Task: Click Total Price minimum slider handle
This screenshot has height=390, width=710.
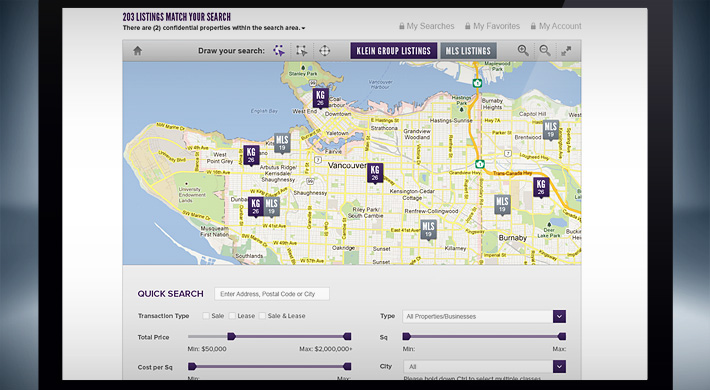Action: tap(231, 336)
